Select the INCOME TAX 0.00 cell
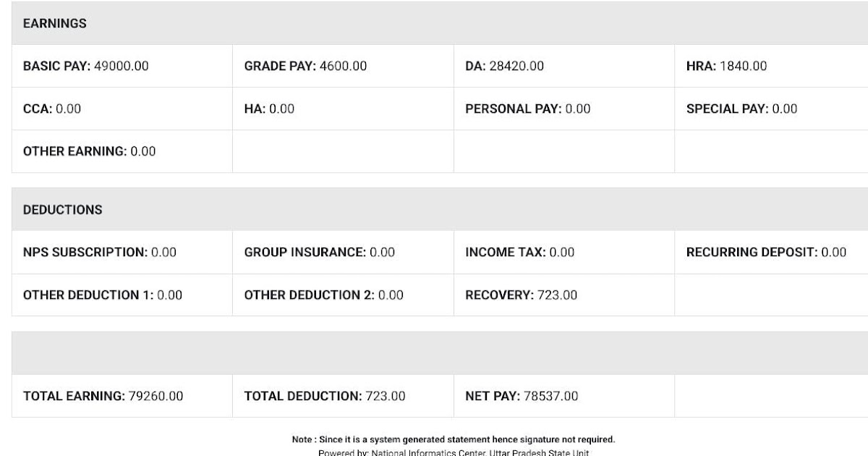 (519, 253)
